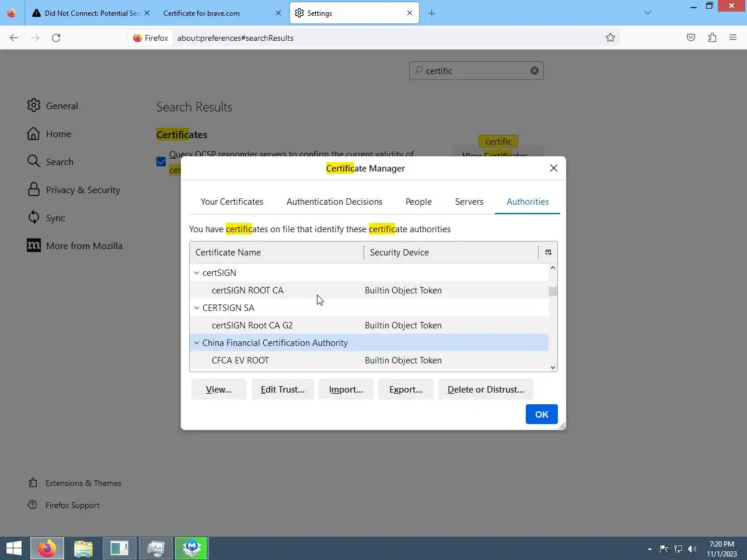Clear the settings search box text
This screenshot has height=560, width=747.
tap(535, 71)
